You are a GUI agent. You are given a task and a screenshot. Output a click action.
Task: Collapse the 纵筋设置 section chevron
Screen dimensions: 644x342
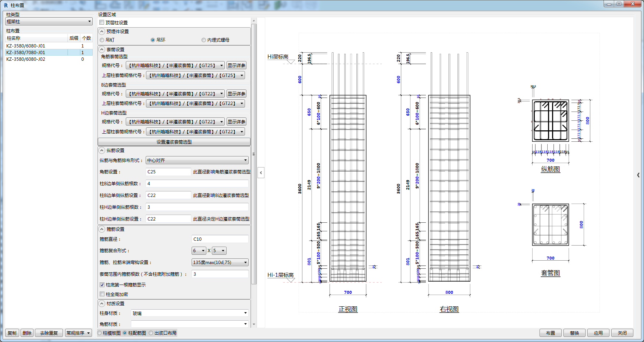click(102, 150)
